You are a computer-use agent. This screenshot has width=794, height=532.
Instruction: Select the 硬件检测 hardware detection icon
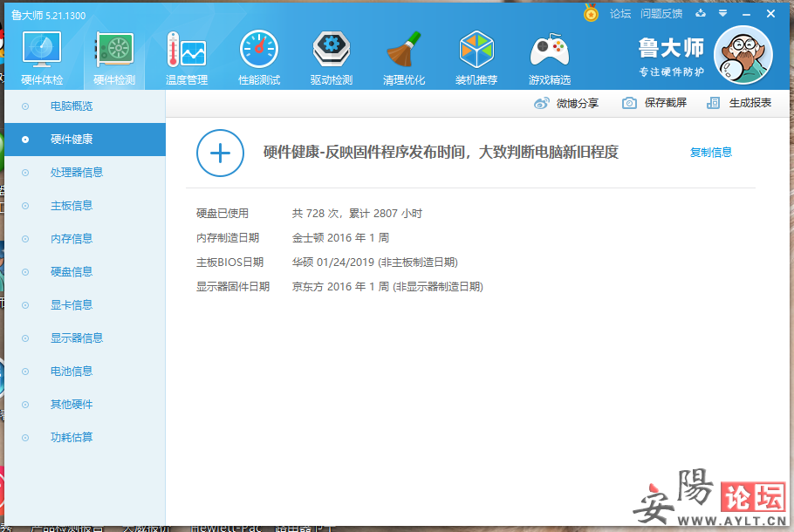tap(114, 58)
